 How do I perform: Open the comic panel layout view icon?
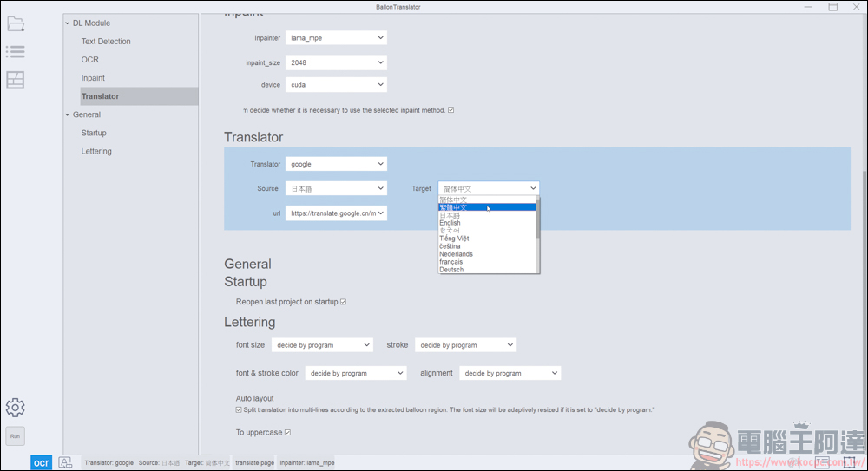pos(15,80)
